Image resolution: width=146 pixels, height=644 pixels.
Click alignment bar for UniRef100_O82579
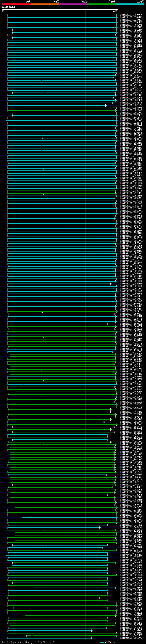[57, 105]
